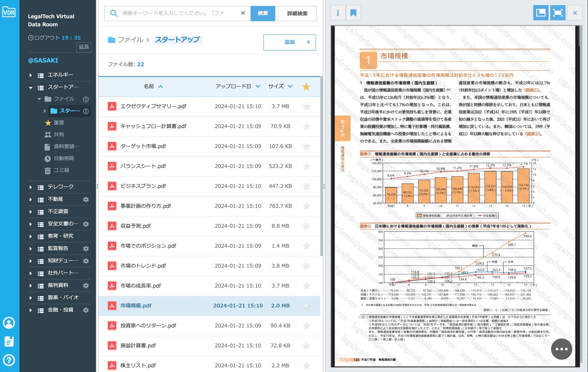Image resolution: width=588 pixels, height=372 pixels.
Task: Star the エクゼクティブサマリー.pdf file
Action: (306, 106)
